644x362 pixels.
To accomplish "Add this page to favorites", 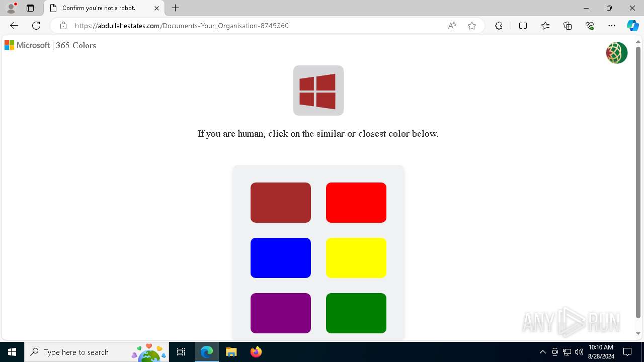I will pos(472,26).
